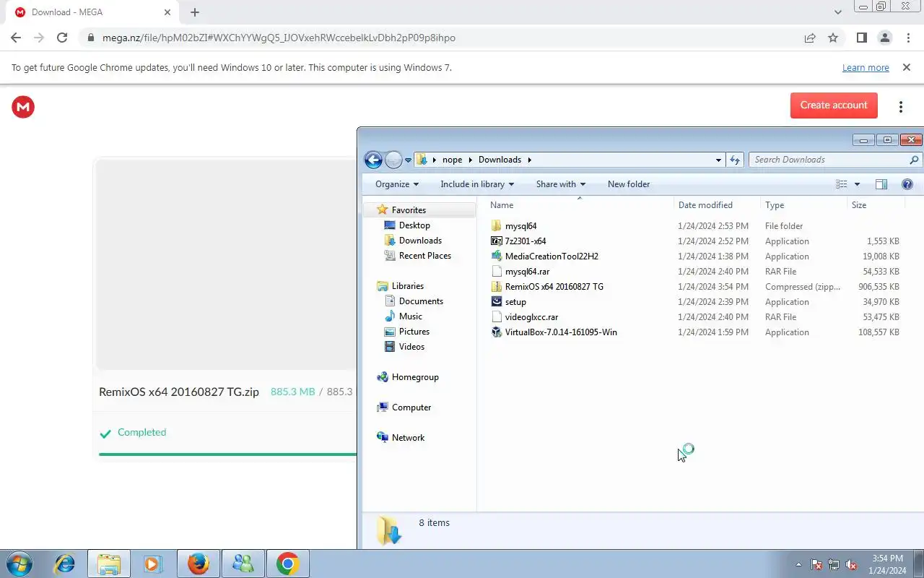924x578 pixels.
Task: Dismiss the Chrome update notice
Action: pyautogui.click(x=906, y=67)
